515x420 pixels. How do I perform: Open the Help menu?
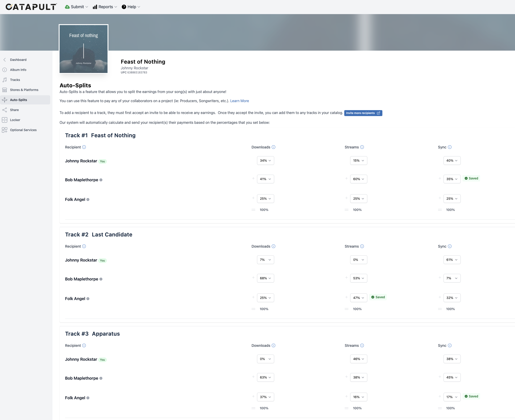pyautogui.click(x=131, y=7)
